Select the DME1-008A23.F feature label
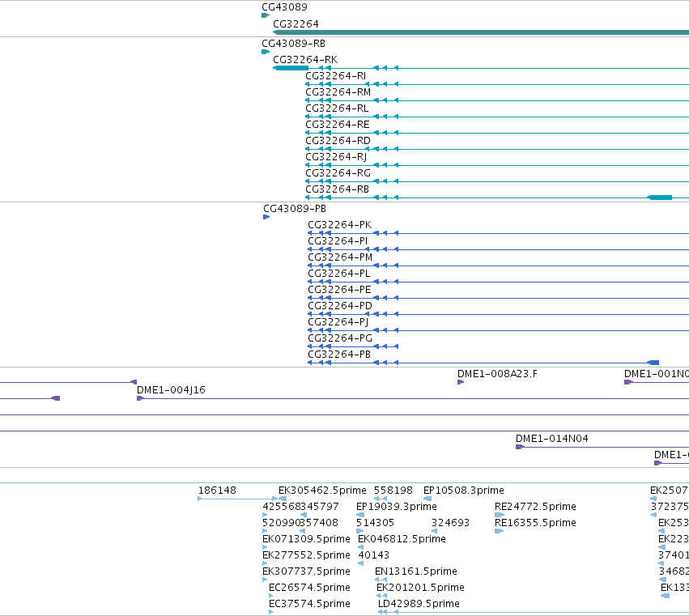Viewport: 689px width, 616px height. (497, 374)
